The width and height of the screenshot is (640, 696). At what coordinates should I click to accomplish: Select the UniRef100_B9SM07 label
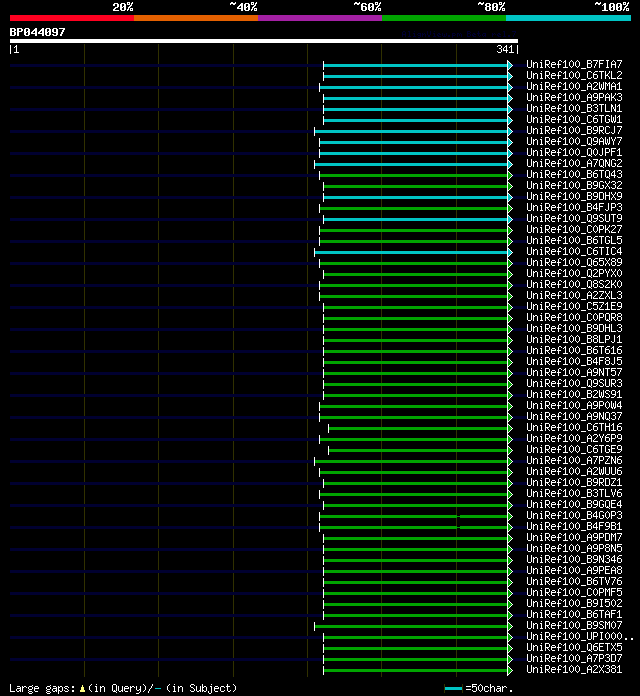click(x=574, y=625)
